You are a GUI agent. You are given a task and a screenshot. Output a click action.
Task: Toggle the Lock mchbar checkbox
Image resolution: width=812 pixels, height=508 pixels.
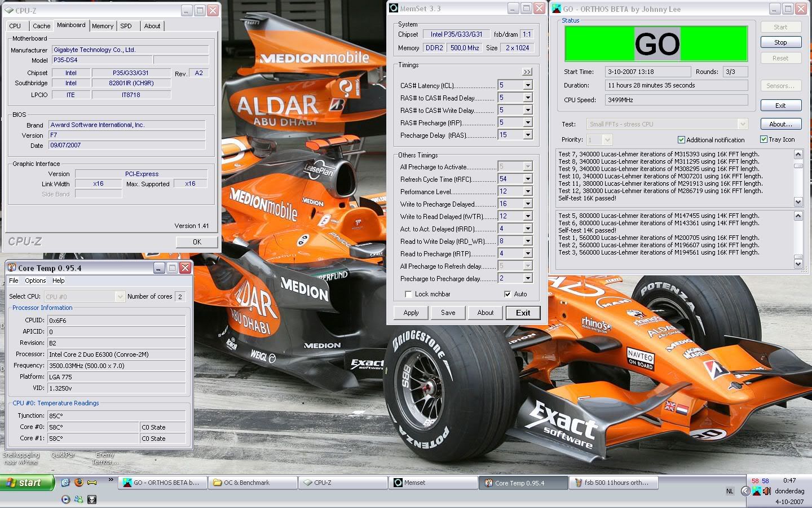408,294
